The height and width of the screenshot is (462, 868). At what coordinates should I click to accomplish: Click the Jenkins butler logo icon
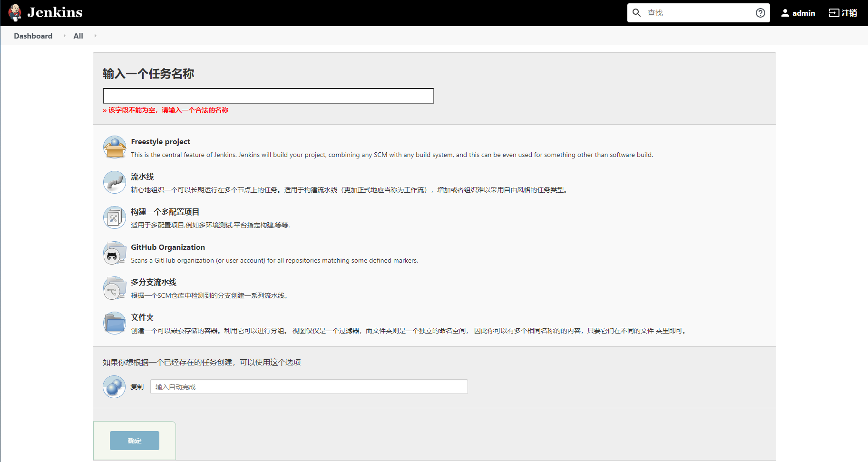15,13
